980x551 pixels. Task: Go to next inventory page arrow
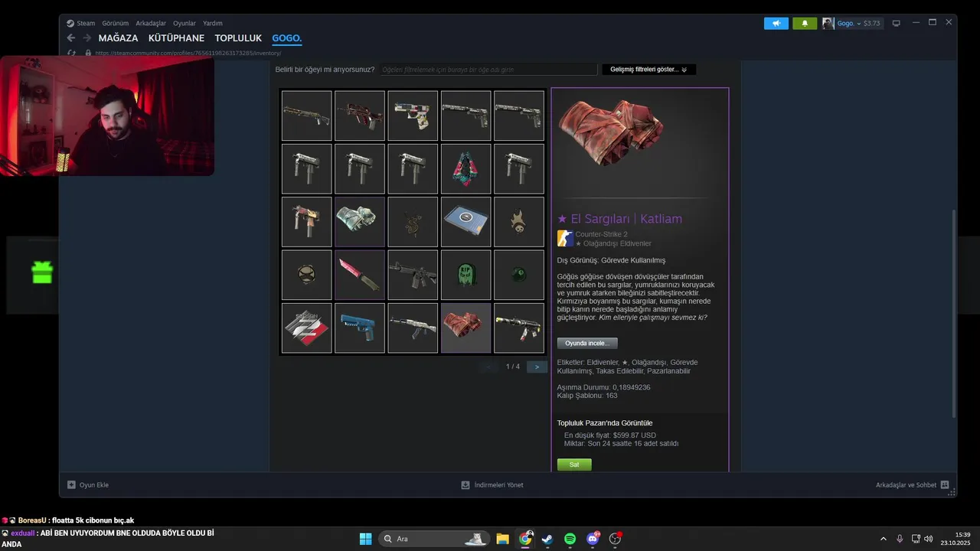537,367
